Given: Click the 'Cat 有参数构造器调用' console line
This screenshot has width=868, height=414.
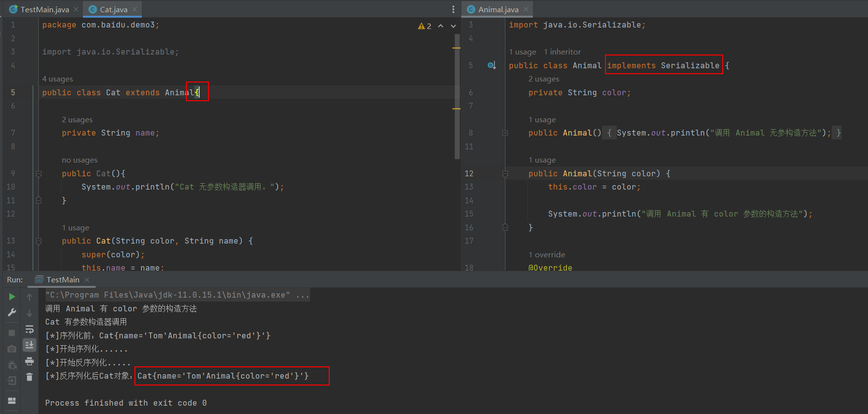Looking at the screenshot, I should 86,322.
